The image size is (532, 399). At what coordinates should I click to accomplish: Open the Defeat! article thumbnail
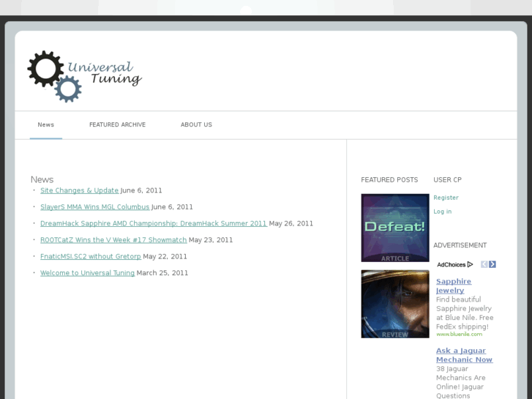click(395, 228)
